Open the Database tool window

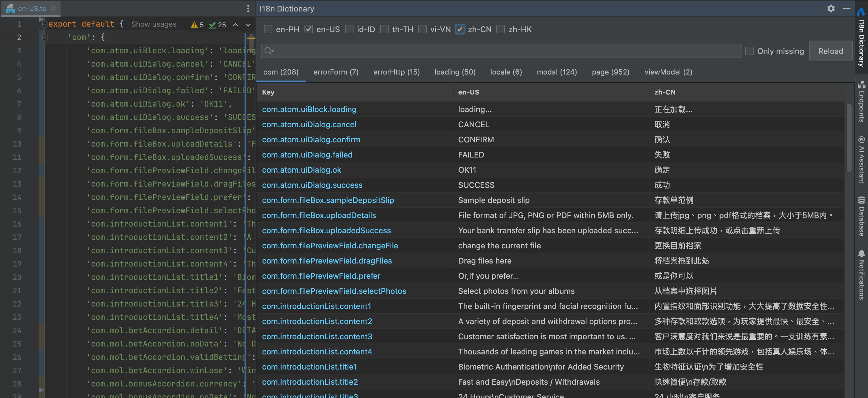click(x=861, y=216)
